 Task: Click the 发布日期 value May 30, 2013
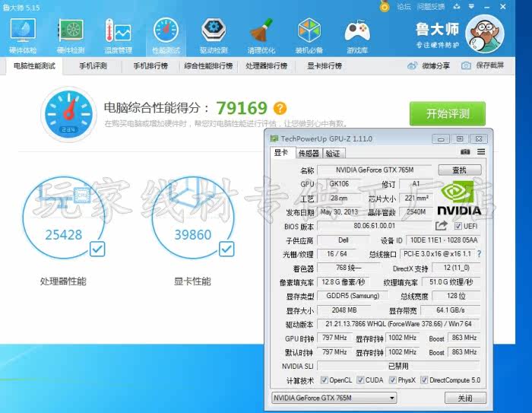click(339, 212)
